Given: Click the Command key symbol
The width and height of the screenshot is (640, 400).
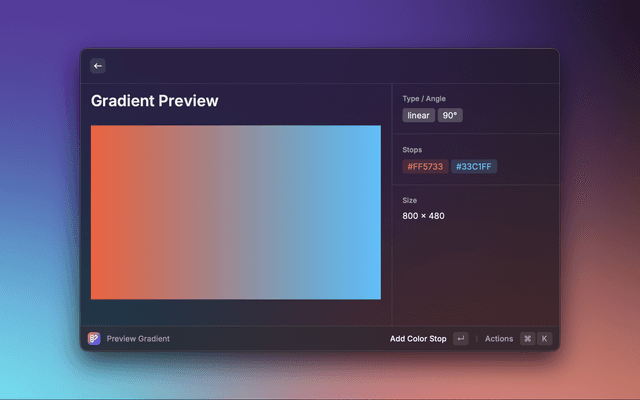Looking at the screenshot, I should tap(527, 339).
